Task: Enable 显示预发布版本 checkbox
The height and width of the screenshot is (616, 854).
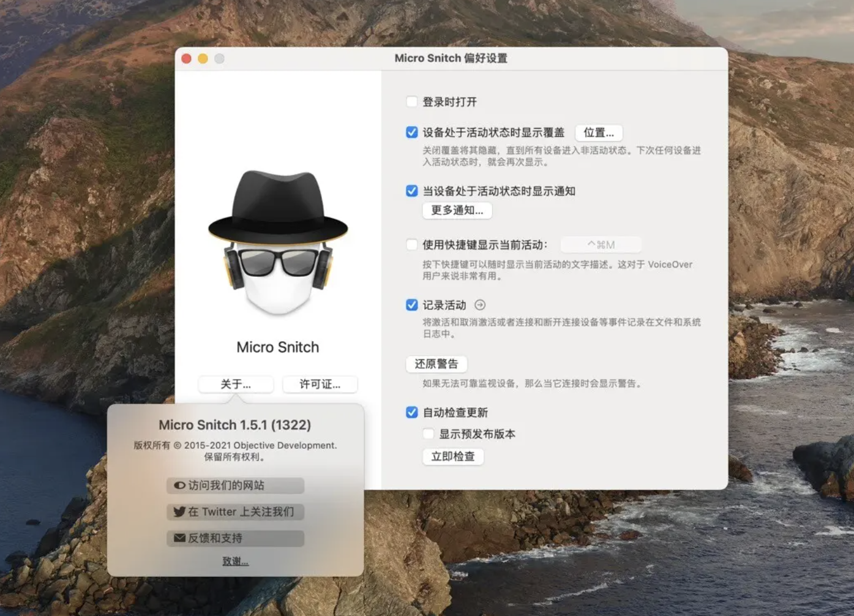Action: 428,434
